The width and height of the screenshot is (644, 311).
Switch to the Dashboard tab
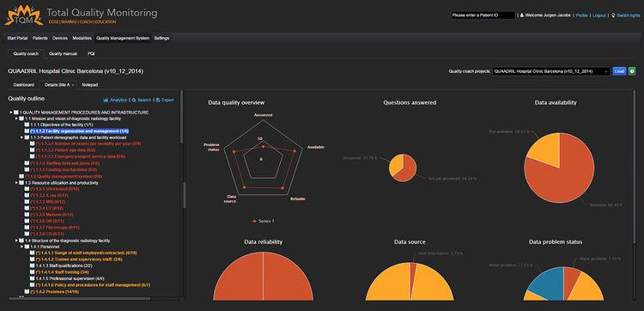click(x=23, y=85)
